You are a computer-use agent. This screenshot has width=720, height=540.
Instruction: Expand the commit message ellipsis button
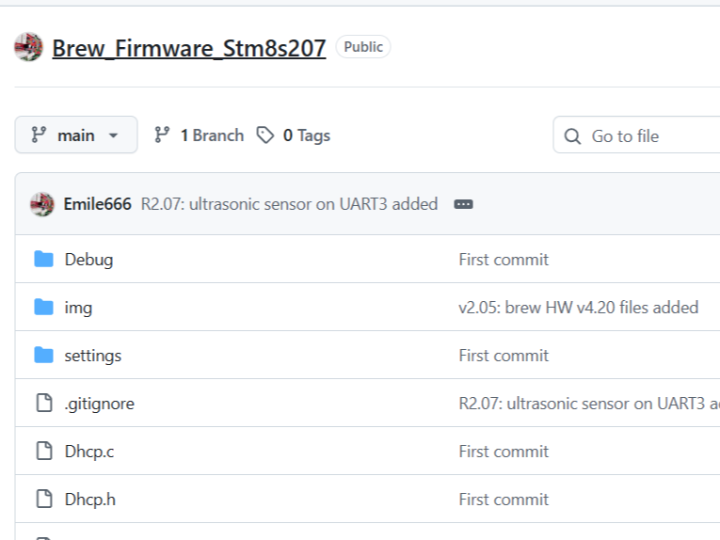(463, 204)
